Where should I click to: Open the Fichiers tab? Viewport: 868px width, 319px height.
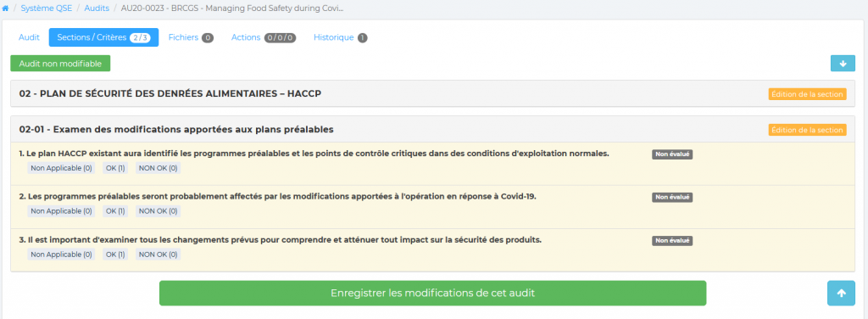(191, 37)
